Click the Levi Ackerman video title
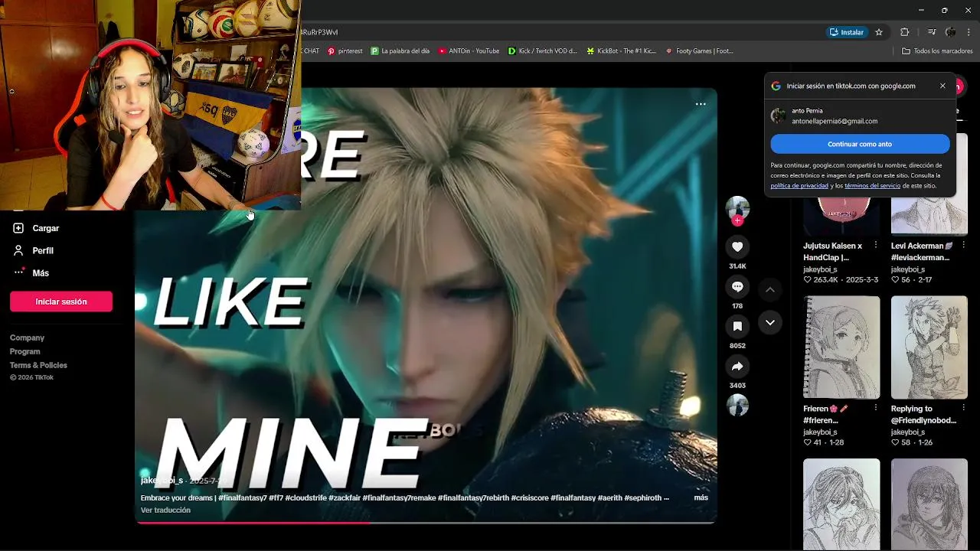Image resolution: width=980 pixels, height=551 pixels. 921,252
